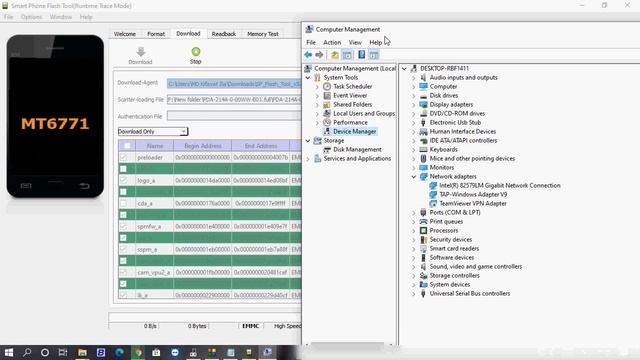Click the Begin Address column header
The height and width of the screenshot is (360, 640).
(x=202, y=146)
